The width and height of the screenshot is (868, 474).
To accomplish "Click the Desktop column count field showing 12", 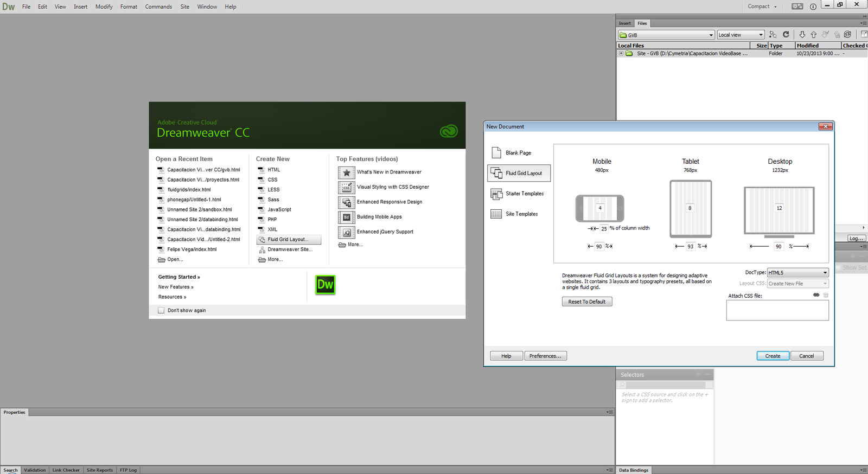I will tap(780, 208).
